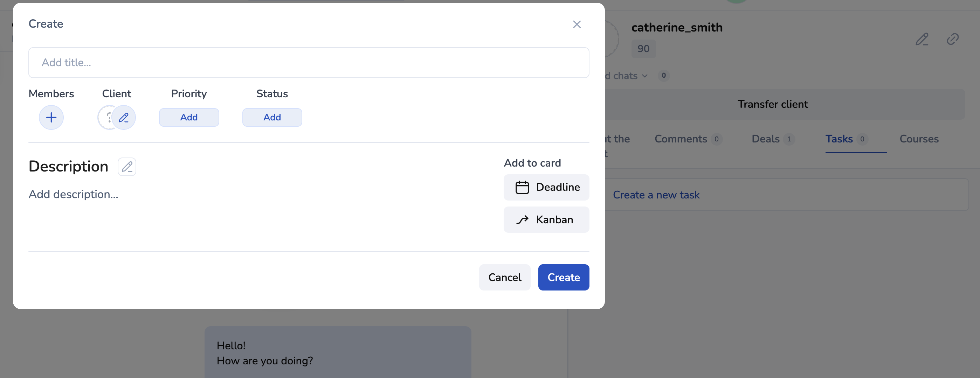
Task: Select the Tasks tab
Action: tap(839, 139)
